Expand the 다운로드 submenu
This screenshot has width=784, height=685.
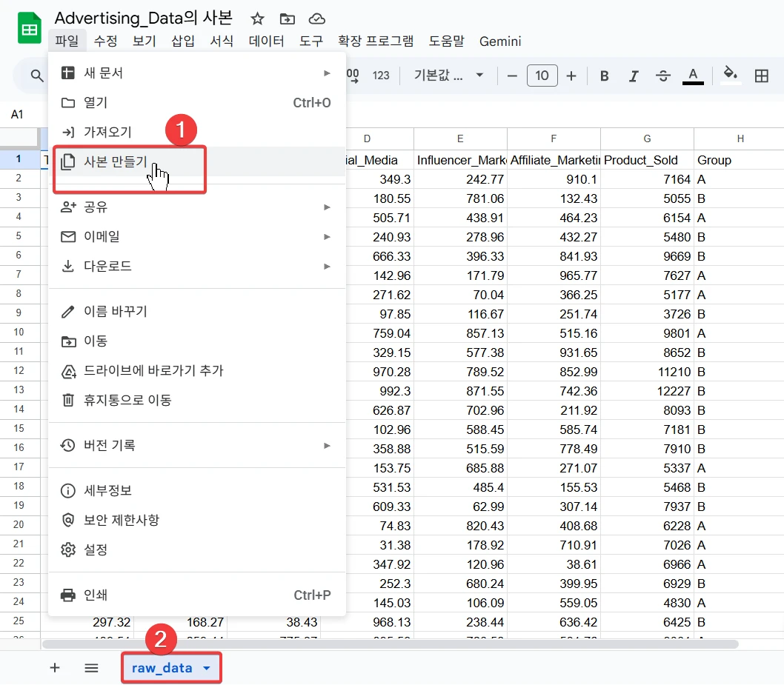click(x=327, y=266)
